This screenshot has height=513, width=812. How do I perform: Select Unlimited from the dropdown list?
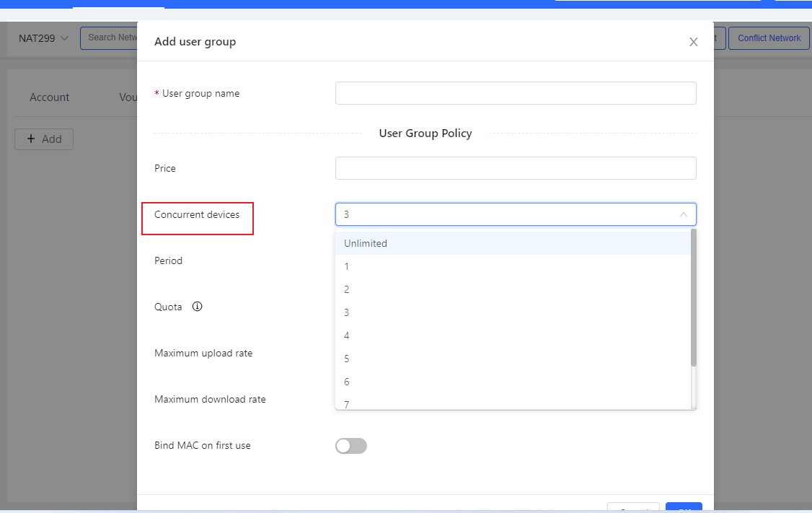pyautogui.click(x=366, y=243)
